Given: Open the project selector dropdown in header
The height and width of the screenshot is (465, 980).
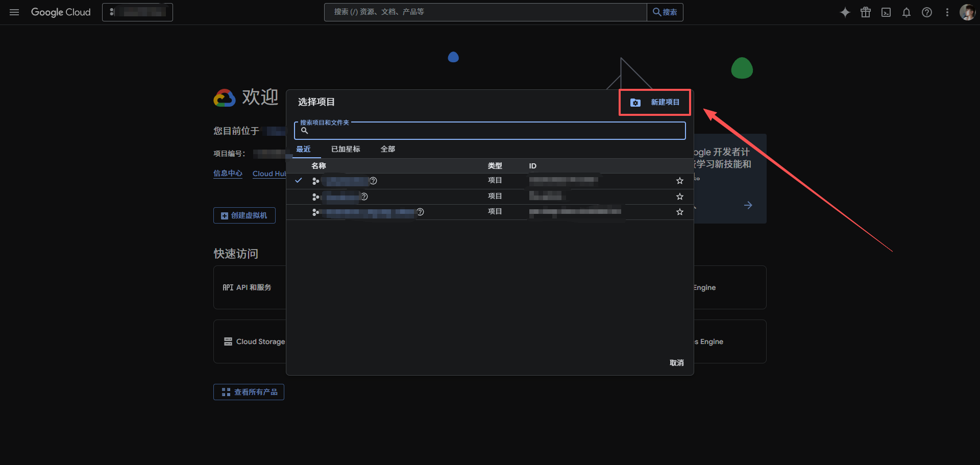Looking at the screenshot, I should click(137, 12).
